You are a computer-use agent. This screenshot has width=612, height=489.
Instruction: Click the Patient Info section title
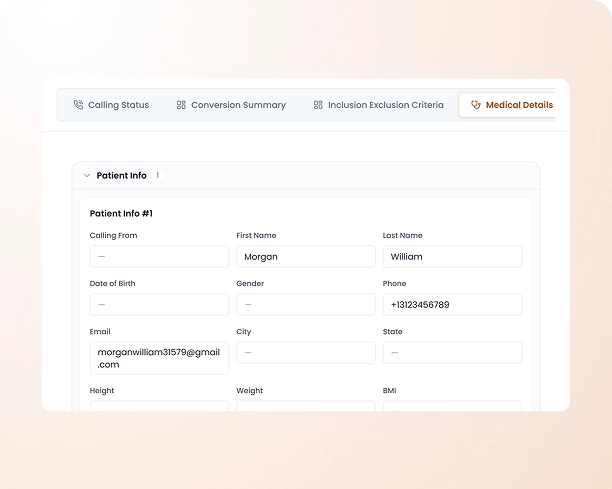[x=121, y=176]
